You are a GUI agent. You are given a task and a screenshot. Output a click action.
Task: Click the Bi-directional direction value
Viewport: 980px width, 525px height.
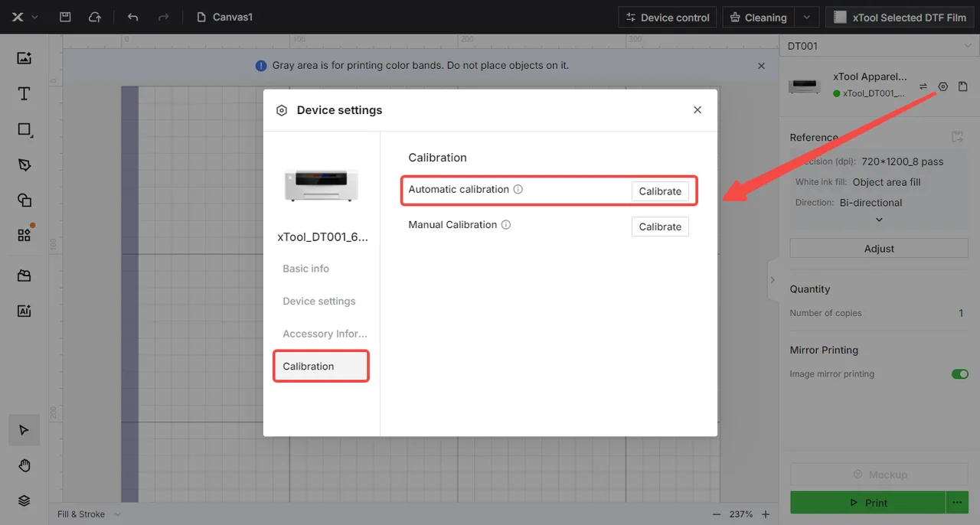point(871,203)
